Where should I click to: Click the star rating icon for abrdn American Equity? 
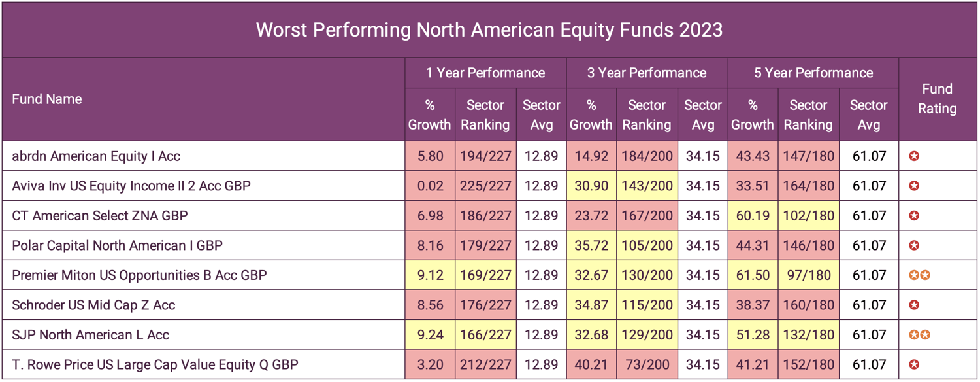[x=915, y=156]
